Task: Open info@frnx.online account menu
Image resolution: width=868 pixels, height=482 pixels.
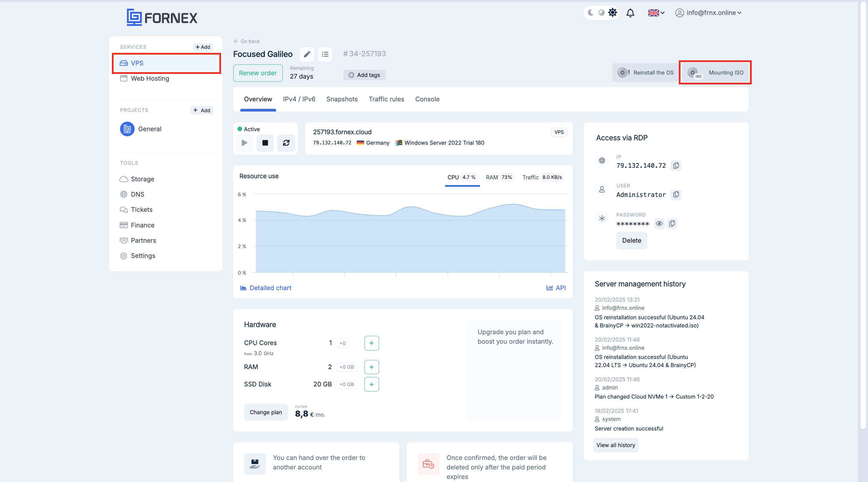Action: click(708, 13)
